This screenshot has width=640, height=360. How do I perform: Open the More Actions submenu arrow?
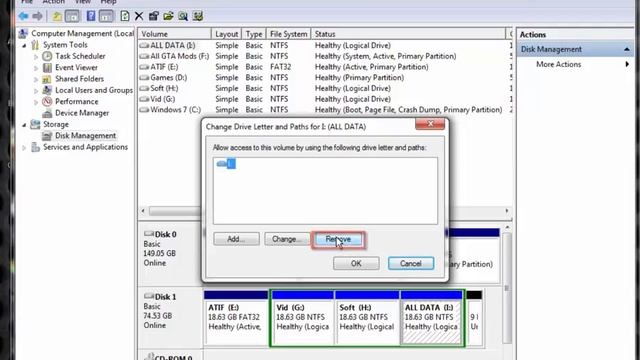point(627,64)
